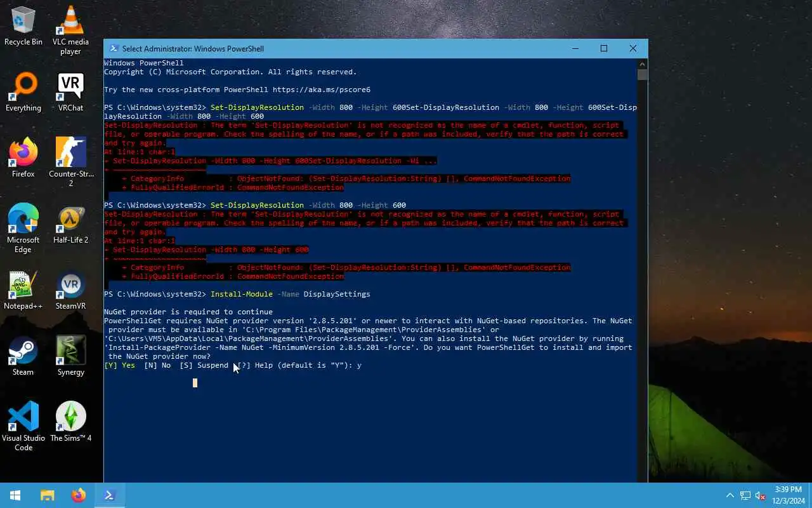Open the Recycle Bin desktop icon
The height and width of the screenshot is (508, 812).
coord(23,26)
